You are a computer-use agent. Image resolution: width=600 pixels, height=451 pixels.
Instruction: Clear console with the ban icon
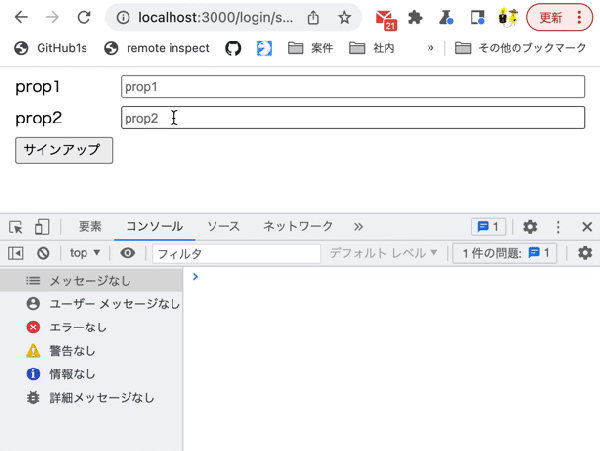(43, 253)
